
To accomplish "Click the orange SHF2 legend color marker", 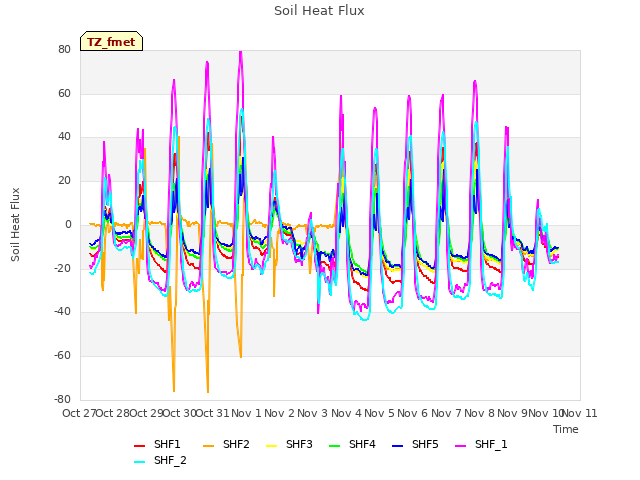I will click(209, 446).
